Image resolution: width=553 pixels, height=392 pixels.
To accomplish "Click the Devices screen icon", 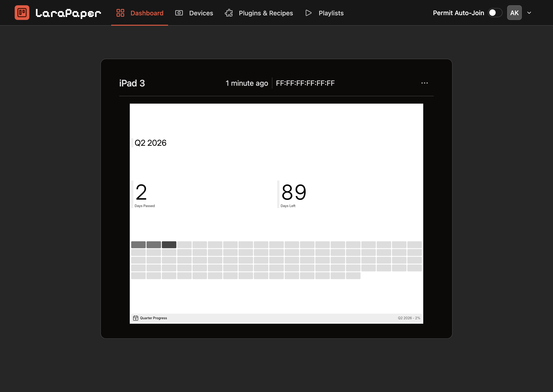I will pos(179,13).
